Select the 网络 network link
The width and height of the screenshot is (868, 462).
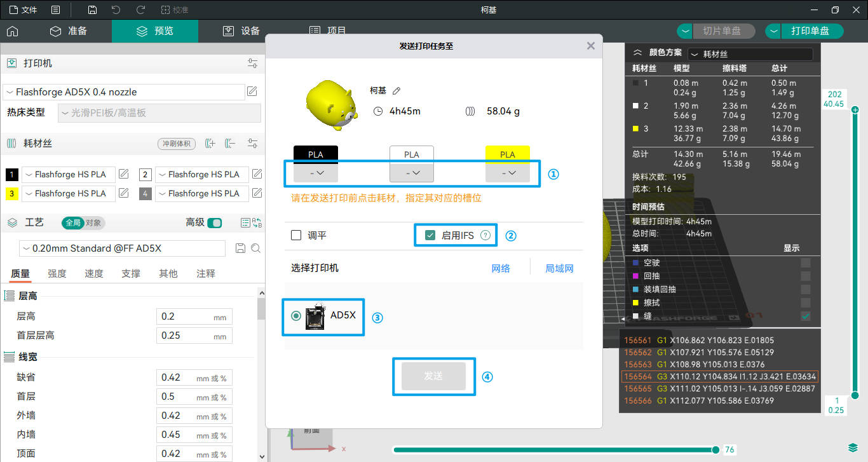(x=501, y=269)
